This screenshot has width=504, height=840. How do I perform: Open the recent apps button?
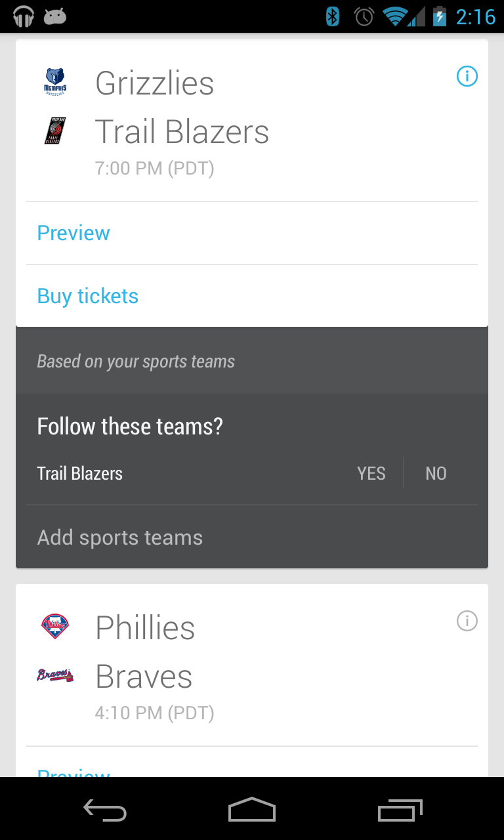point(400,811)
